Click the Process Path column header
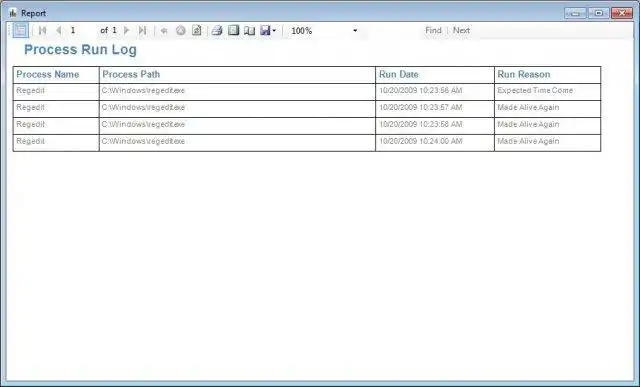The image size is (640, 387). [x=237, y=75]
